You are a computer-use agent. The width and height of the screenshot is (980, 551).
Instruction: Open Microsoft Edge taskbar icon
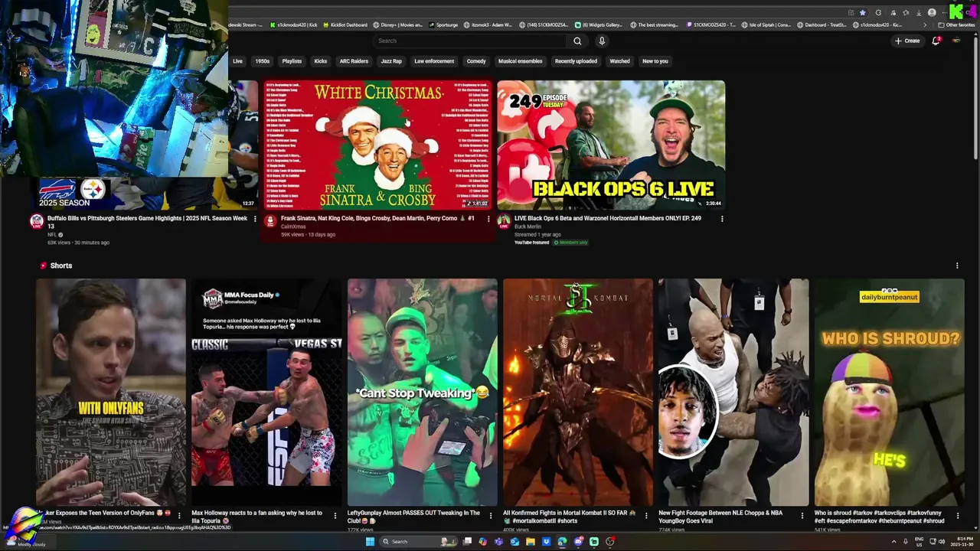(x=562, y=542)
